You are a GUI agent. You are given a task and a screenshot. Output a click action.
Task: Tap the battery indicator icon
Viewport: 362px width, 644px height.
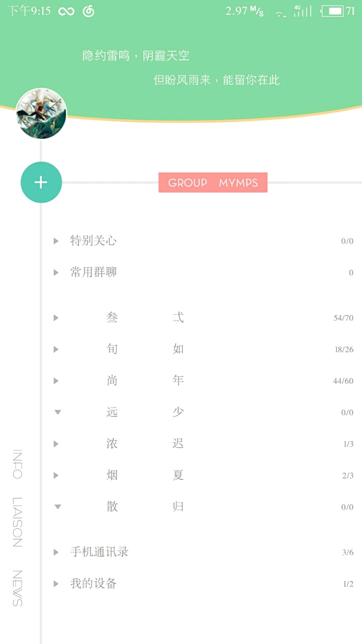click(332, 11)
